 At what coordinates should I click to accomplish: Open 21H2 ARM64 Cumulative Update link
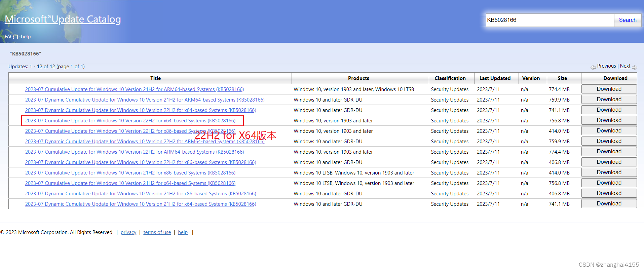(x=135, y=89)
